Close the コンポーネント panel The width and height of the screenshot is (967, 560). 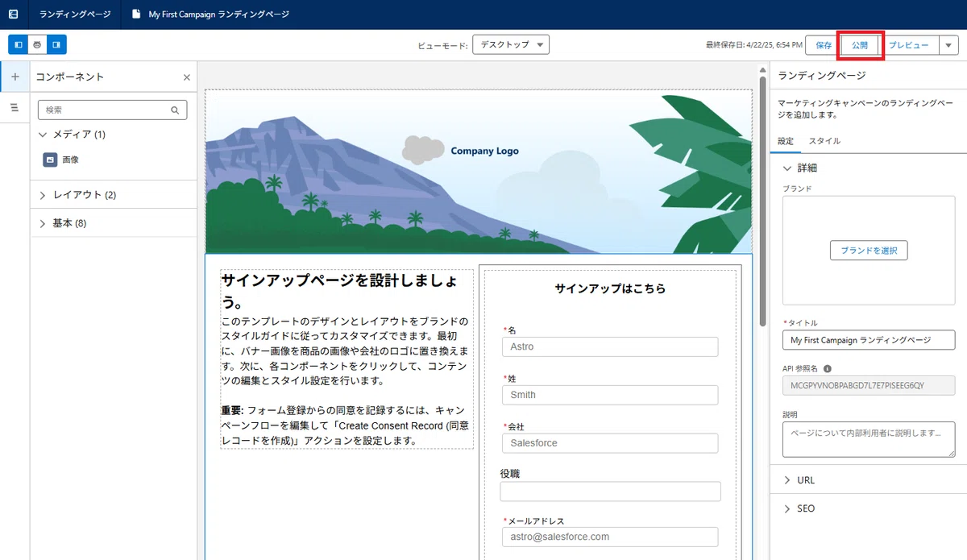187,77
